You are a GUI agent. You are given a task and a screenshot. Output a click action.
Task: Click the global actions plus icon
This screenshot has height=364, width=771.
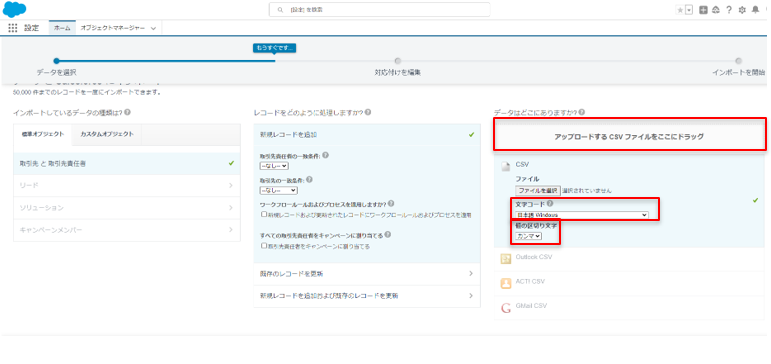[704, 10]
